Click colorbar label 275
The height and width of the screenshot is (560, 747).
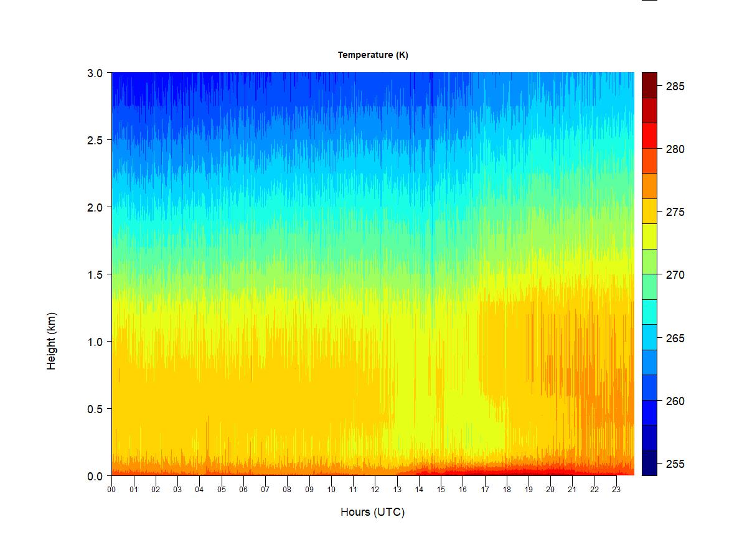(x=675, y=212)
